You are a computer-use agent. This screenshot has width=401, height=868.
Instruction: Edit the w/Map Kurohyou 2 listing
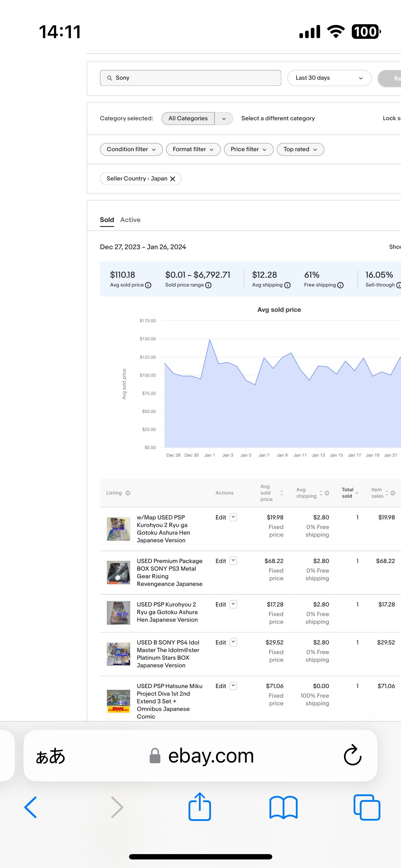click(x=221, y=517)
